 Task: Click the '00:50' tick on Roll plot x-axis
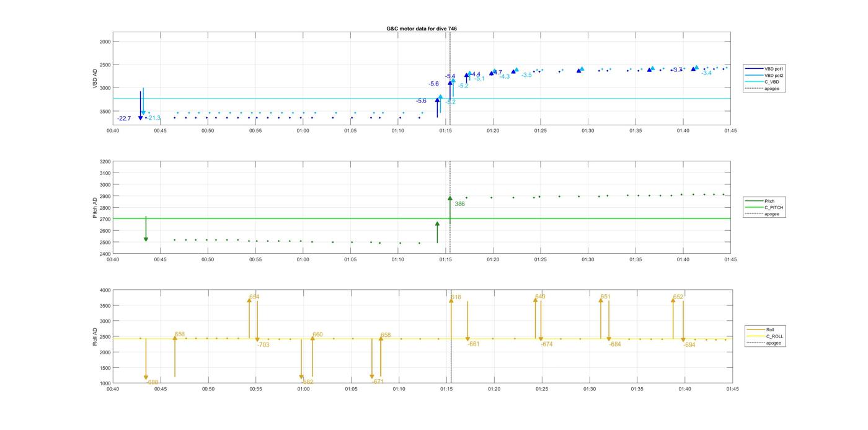point(208,389)
